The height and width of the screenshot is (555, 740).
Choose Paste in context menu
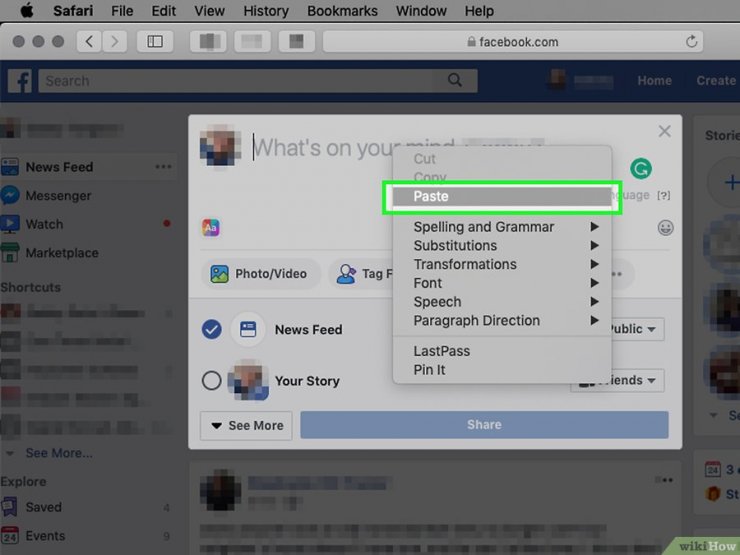coord(502,196)
